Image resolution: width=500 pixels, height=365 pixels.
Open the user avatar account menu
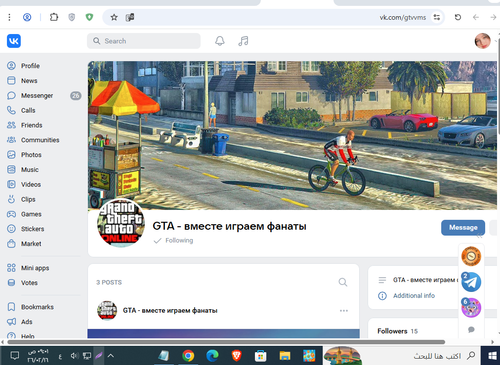pyautogui.click(x=482, y=41)
